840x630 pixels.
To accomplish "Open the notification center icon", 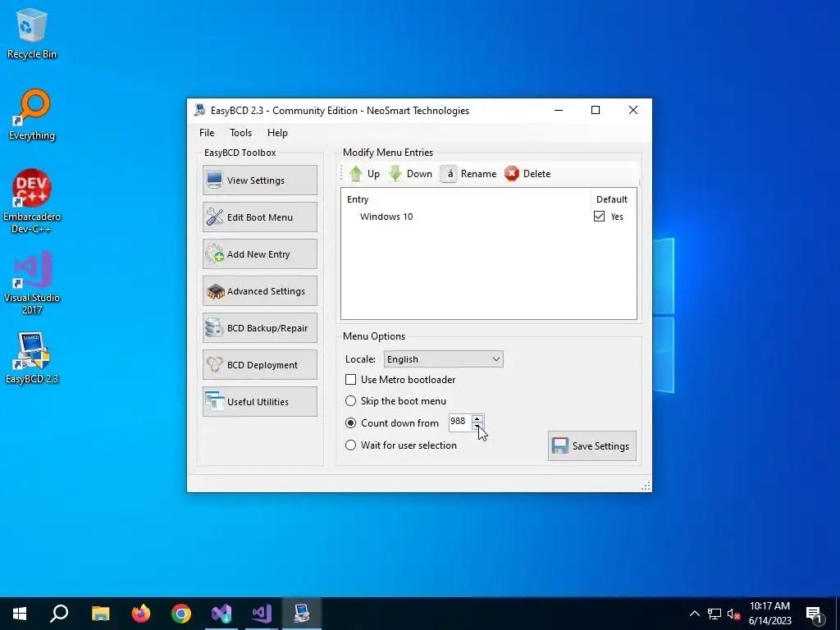I will (815, 614).
